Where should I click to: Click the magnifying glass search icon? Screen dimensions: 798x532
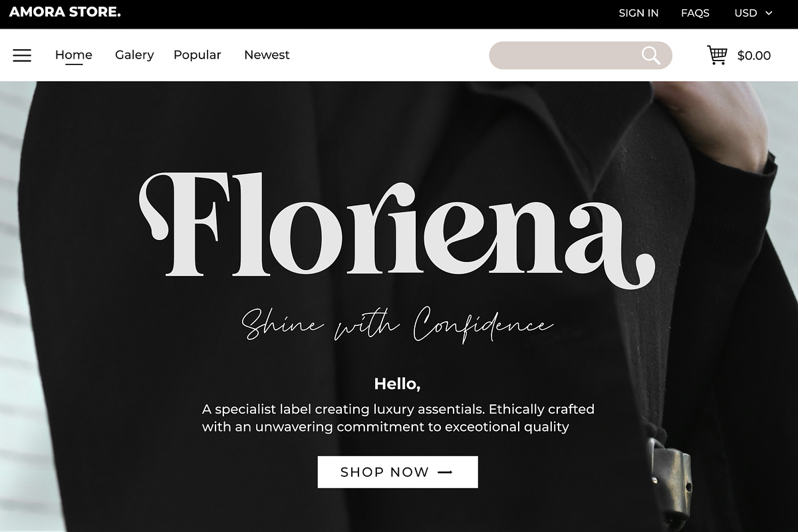pos(651,55)
